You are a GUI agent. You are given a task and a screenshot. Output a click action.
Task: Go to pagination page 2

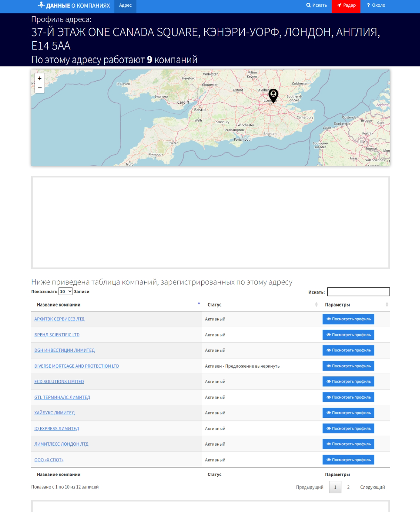click(x=348, y=487)
